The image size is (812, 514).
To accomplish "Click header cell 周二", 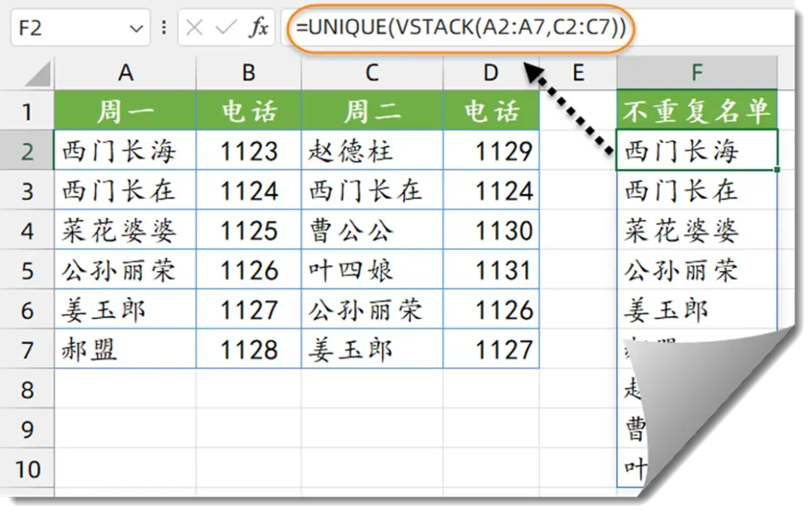I will coord(372,111).
